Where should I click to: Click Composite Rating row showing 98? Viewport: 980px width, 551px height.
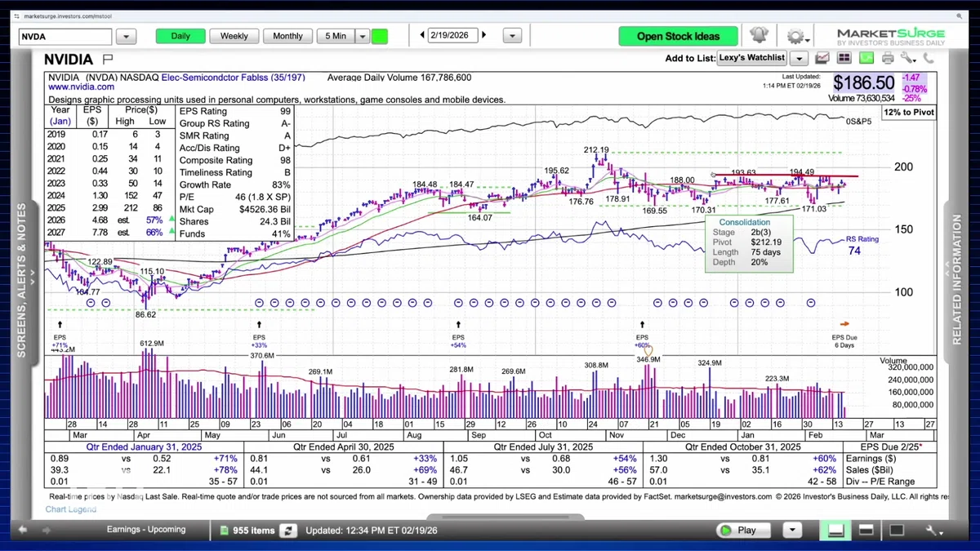tap(235, 160)
